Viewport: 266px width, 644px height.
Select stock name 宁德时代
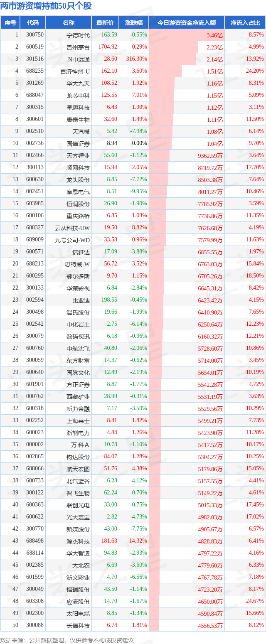tap(78, 35)
